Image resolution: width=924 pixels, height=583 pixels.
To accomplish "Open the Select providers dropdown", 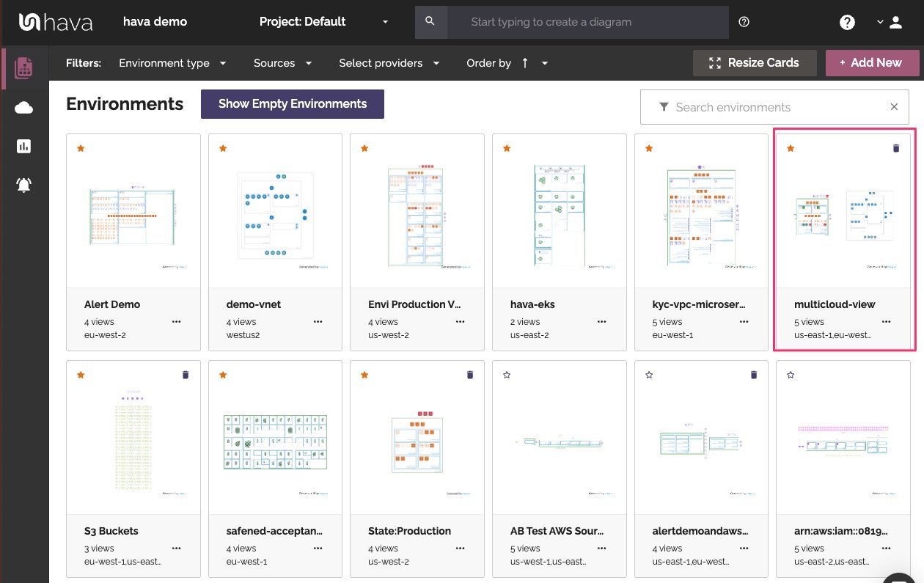I will click(389, 63).
